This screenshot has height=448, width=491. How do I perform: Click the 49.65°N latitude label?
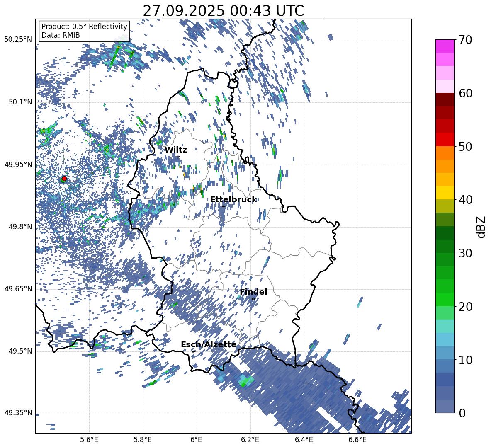pos(18,289)
